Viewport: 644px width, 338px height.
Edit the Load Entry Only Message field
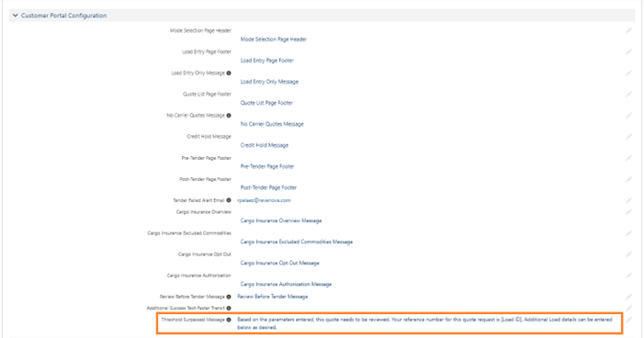628,73
